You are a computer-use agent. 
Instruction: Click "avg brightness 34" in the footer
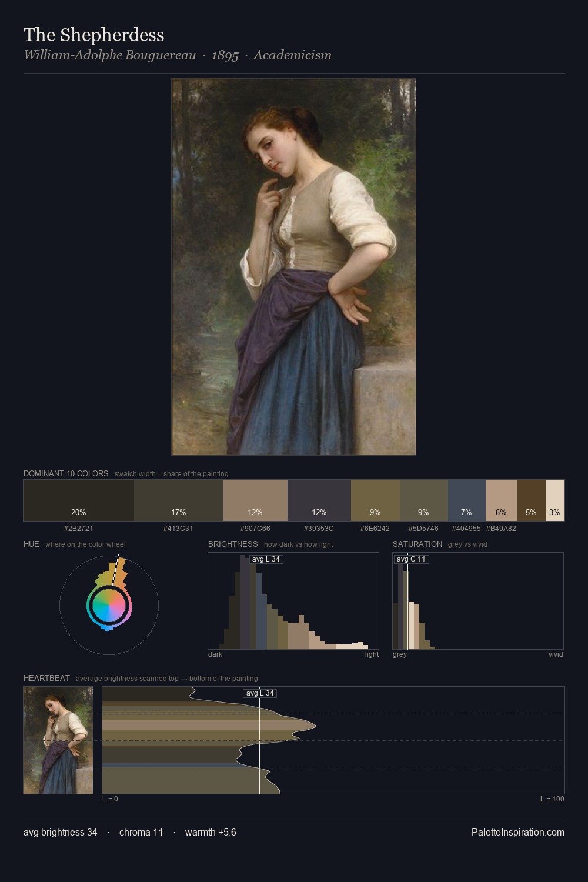(61, 833)
